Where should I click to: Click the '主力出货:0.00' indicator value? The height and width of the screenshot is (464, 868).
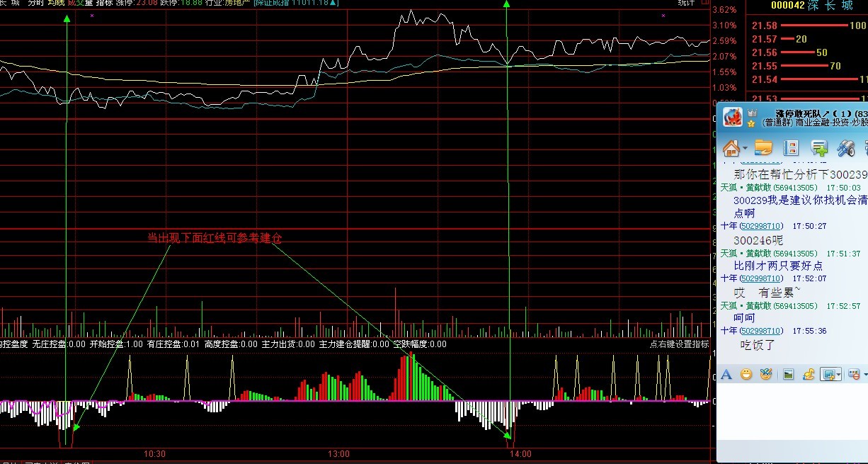coord(288,344)
